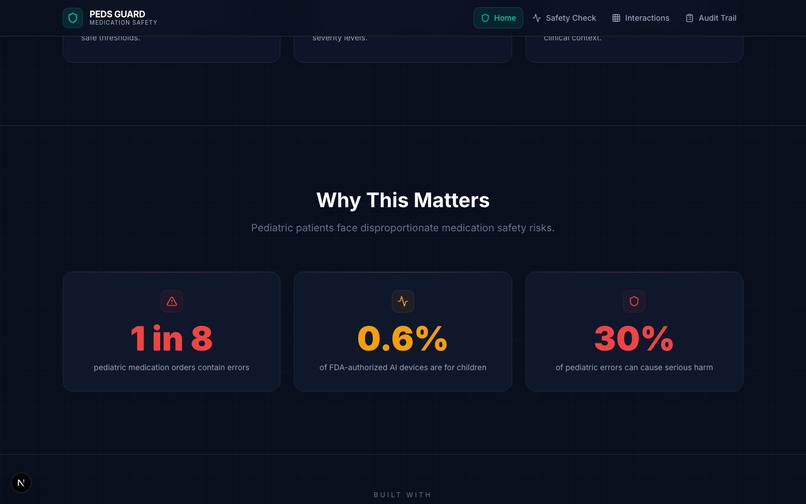This screenshot has width=806, height=504.
Task: Go to the Interactions page
Action: [x=640, y=18]
